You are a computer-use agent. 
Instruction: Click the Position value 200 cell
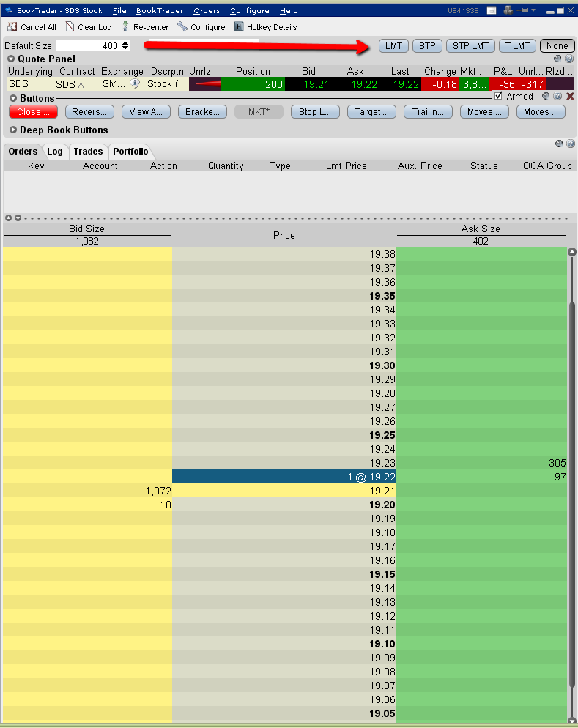253,84
